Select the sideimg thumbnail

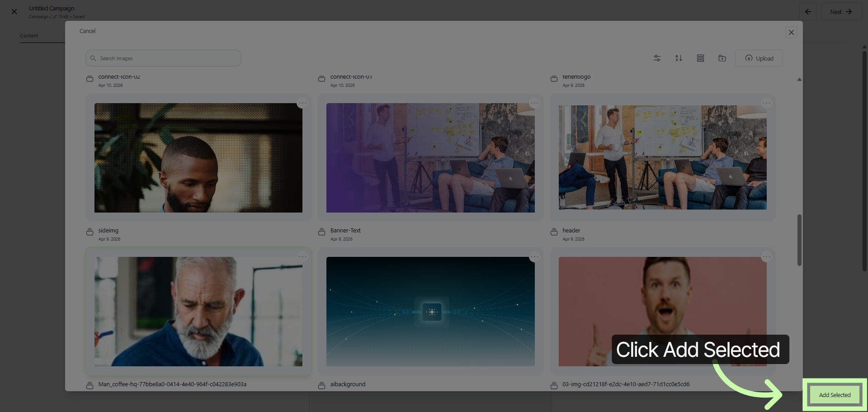[x=198, y=158]
